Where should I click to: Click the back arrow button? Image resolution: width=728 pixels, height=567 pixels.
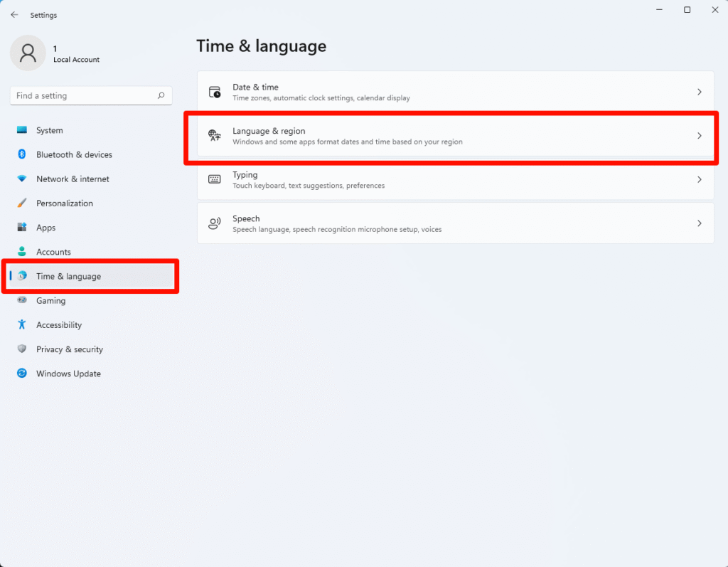pos(14,14)
